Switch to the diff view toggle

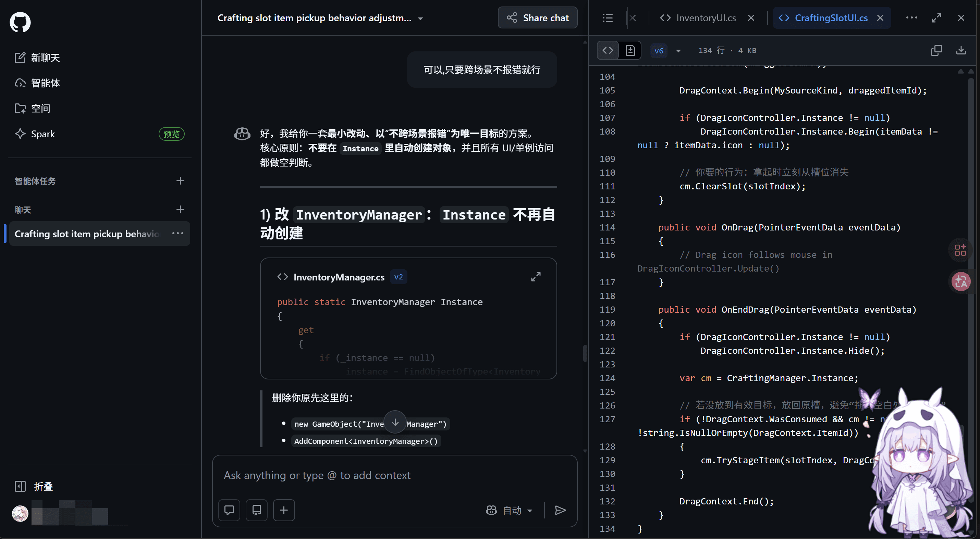tap(630, 50)
